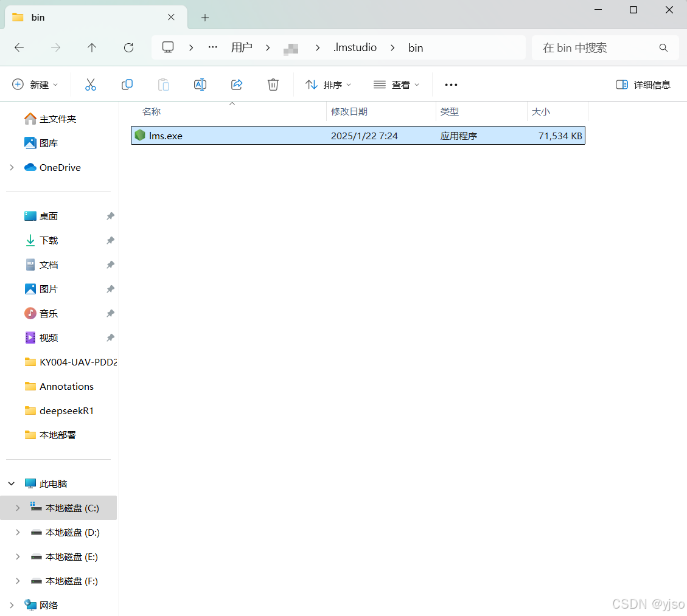Click the blurred username breadcrumb
687x616 pixels.
pyautogui.click(x=291, y=49)
